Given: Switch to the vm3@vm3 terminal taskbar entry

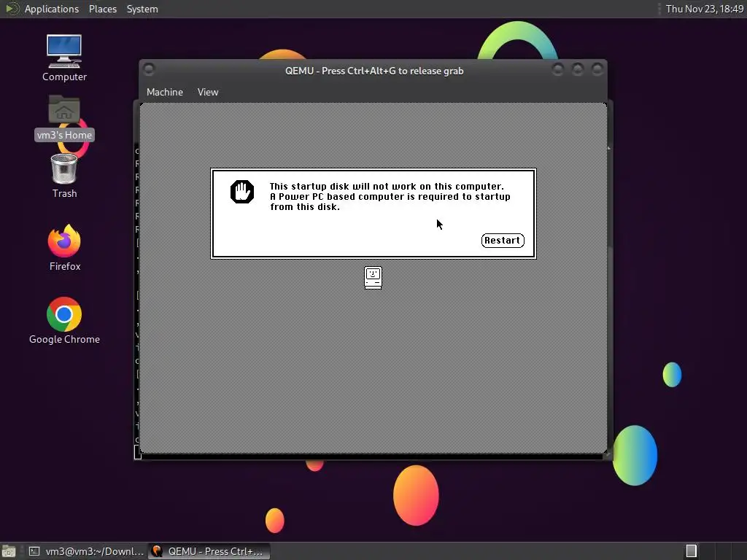Looking at the screenshot, I should click(x=87, y=551).
